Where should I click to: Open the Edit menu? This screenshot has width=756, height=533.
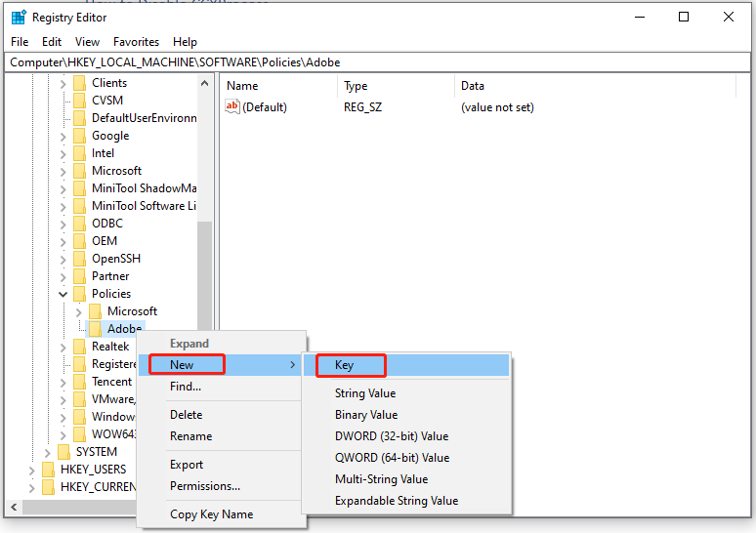(x=52, y=42)
